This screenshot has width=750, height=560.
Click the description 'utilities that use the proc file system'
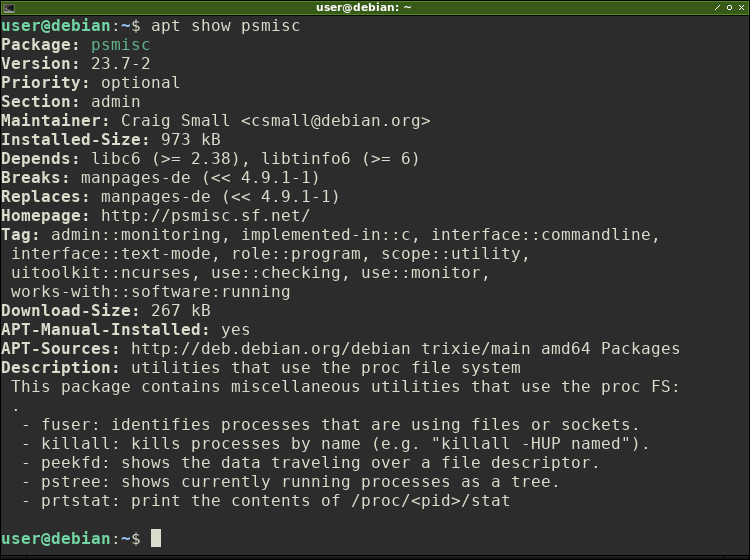[x=326, y=368]
